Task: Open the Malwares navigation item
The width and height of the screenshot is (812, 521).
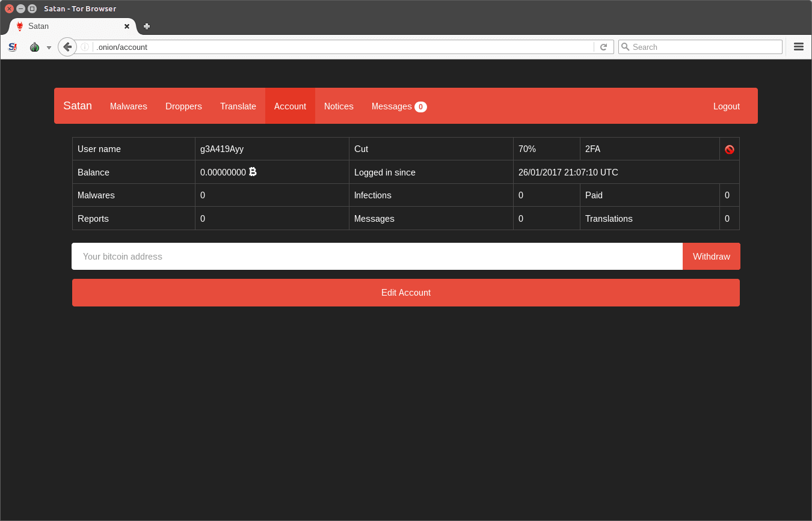Action: [x=129, y=106]
